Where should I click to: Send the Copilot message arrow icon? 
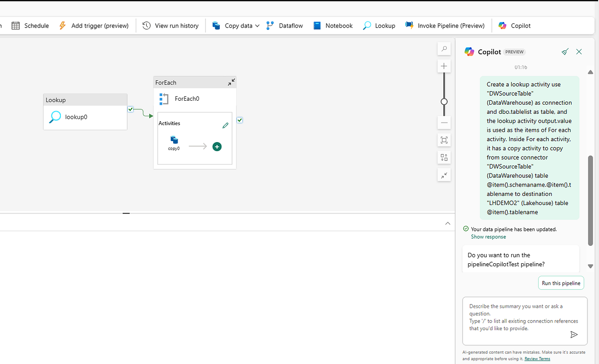(574, 335)
